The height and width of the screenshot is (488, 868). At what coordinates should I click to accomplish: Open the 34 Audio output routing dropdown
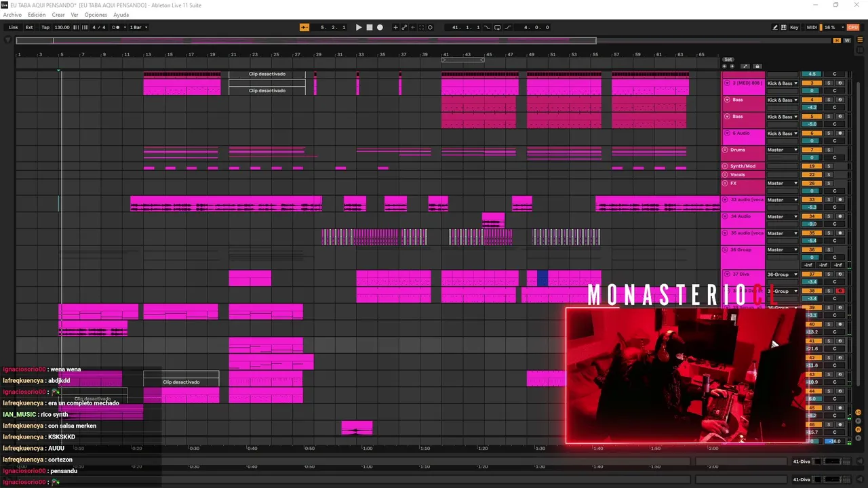[x=783, y=217]
